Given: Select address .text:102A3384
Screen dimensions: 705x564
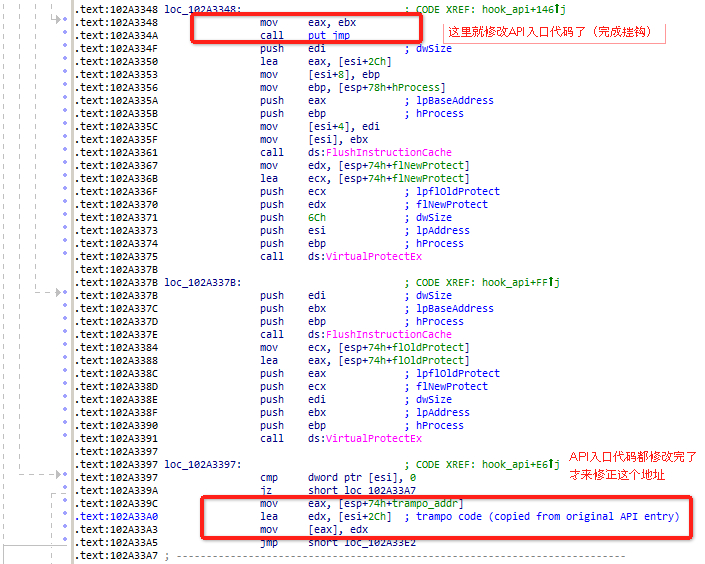Looking at the screenshot, I should (x=116, y=348).
